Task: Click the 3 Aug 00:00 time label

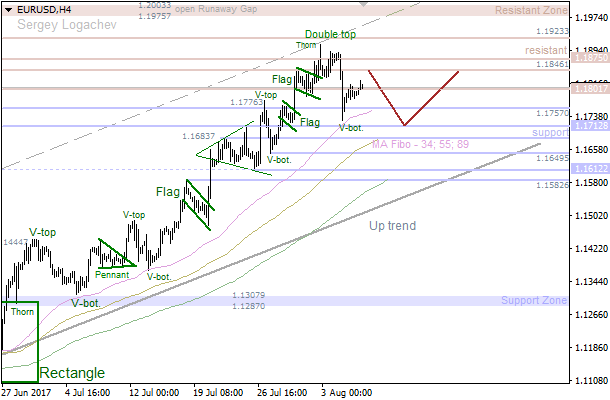Action: [x=347, y=392]
